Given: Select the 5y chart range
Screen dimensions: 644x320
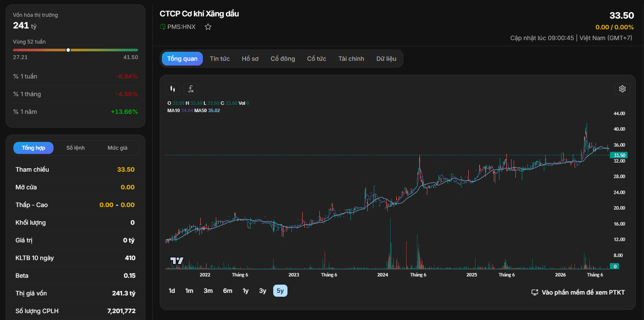Looking at the screenshot, I should point(280,291).
